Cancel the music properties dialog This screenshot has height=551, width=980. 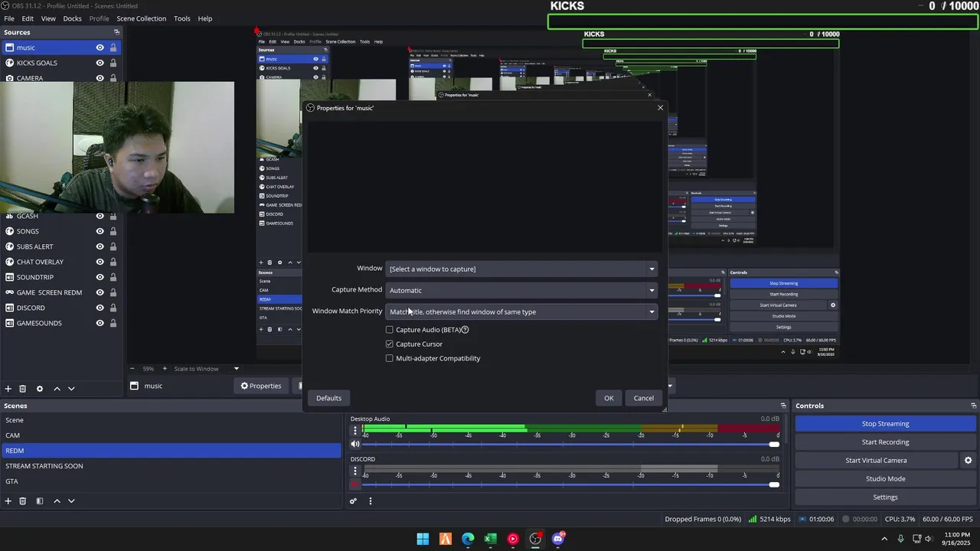(644, 398)
